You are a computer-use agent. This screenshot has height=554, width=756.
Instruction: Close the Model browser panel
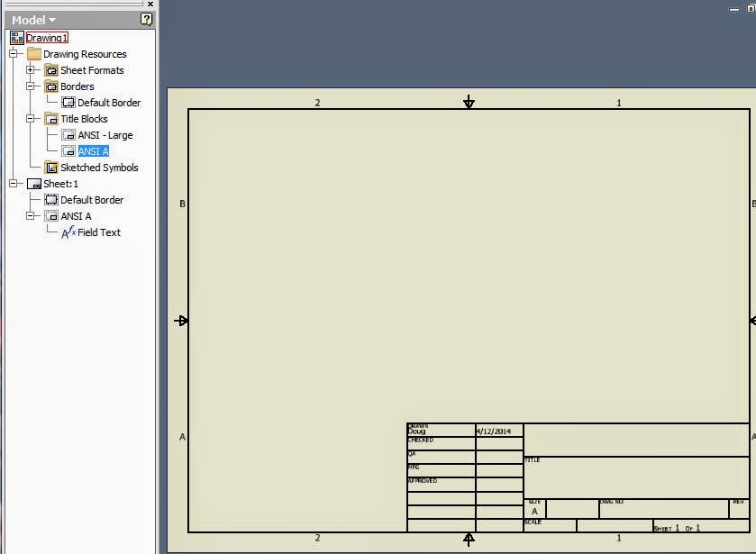(150, 4)
